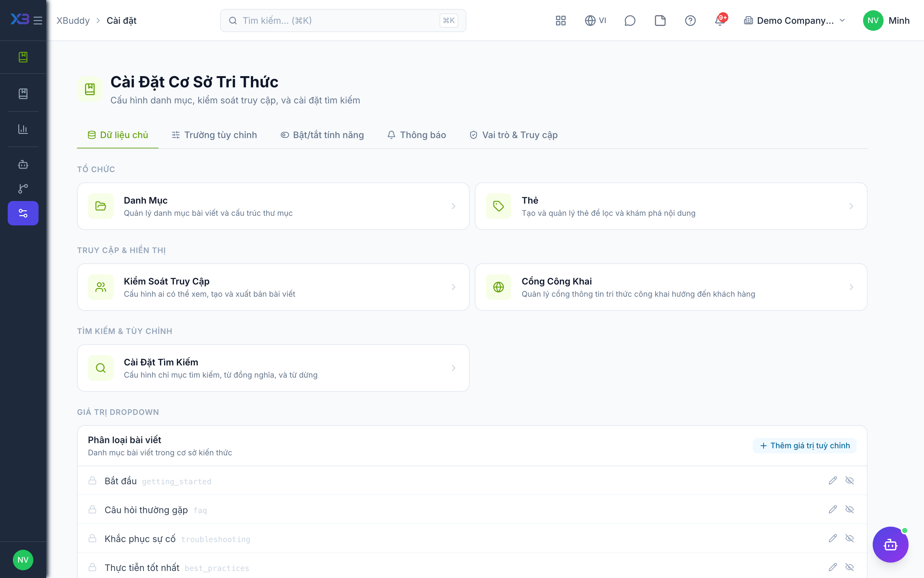Edit the Khắc phục sự cố pencil icon
Image resolution: width=924 pixels, height=578 pixels.
point(833,538)
